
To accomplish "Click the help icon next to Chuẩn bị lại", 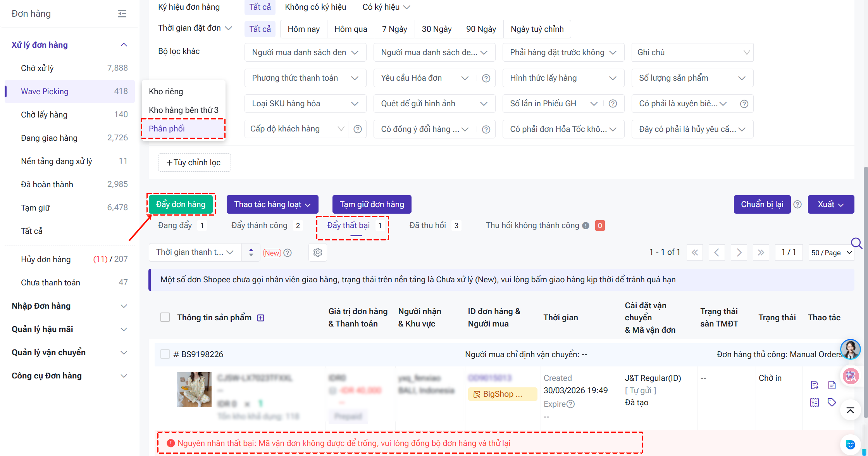I will 797,204.
